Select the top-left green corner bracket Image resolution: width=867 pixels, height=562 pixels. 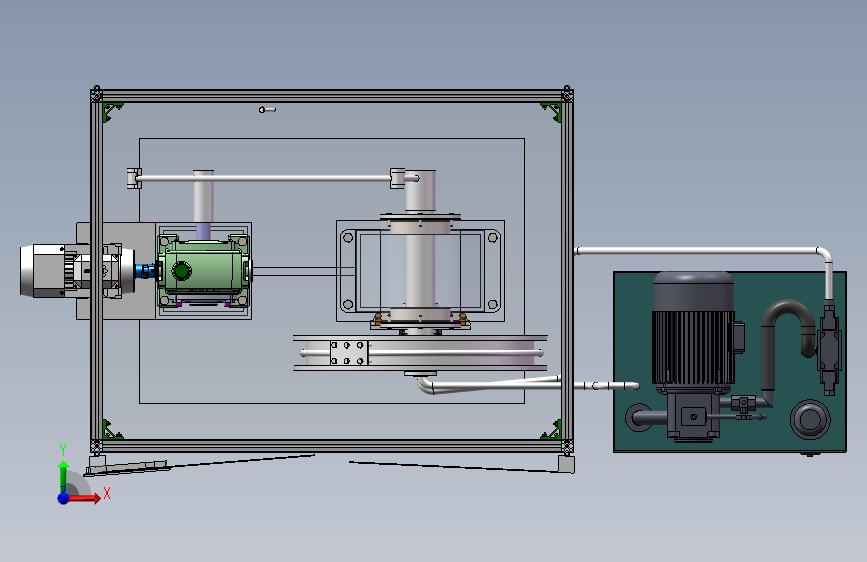[x=112, y=111]
